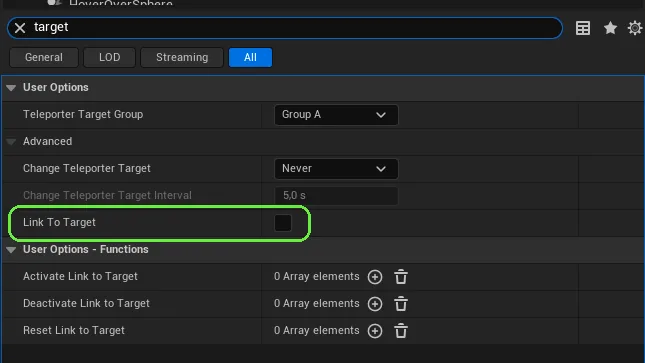Open the Teleporter Target Group dropdown
This screenshot has width=645, height=363.
336,114
